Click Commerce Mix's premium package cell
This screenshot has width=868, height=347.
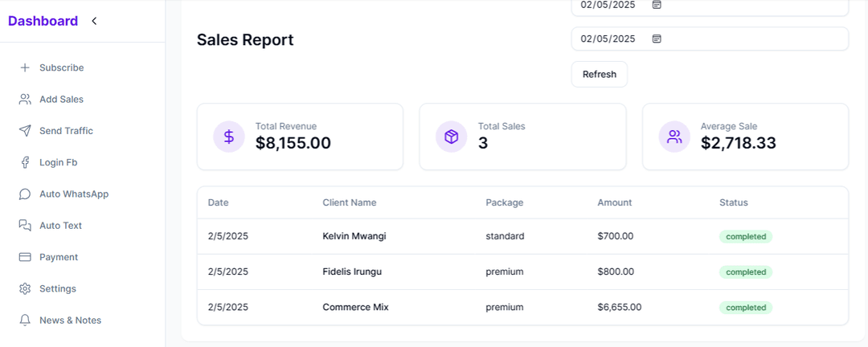(x=504, y=307)
